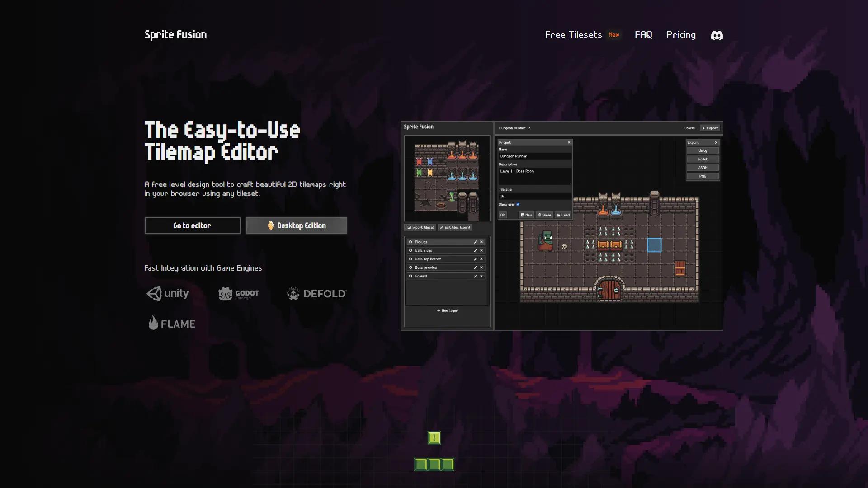Click the Load folder icon in the Project panel
This screenshot has height=488, width=868.
(x=559, y=216)
